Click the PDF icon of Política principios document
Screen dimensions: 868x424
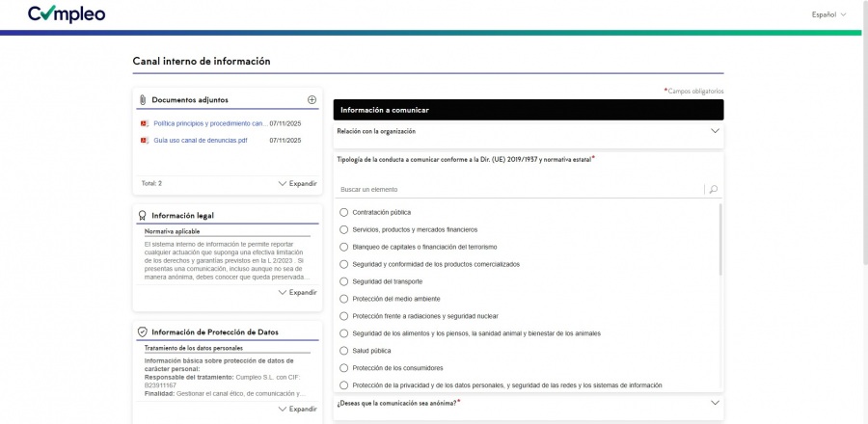tap(145, 123)
